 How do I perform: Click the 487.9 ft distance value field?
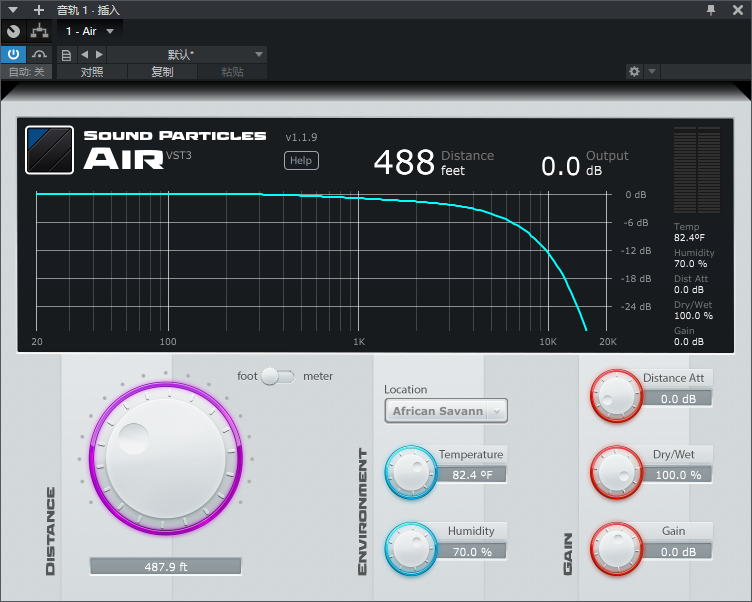click(x=165, y=567)
